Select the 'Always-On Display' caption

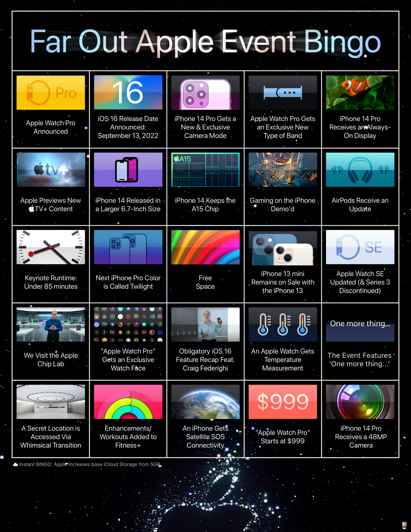[360, 127]
